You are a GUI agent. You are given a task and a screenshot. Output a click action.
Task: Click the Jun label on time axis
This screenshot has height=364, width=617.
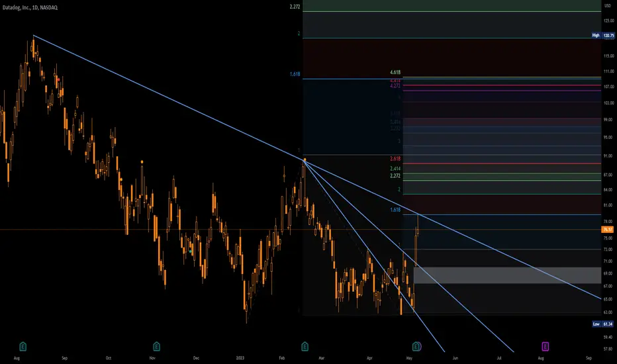coord(455,358)
